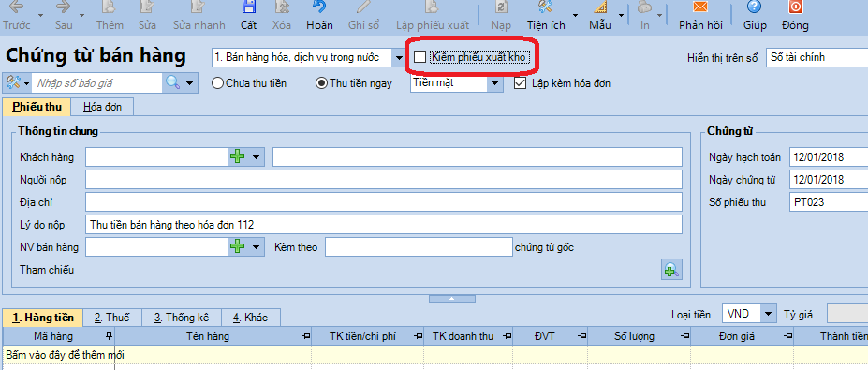The image size is (868, 370).
Task: Click the Tỷ giá field
Action: click(847, 314)
